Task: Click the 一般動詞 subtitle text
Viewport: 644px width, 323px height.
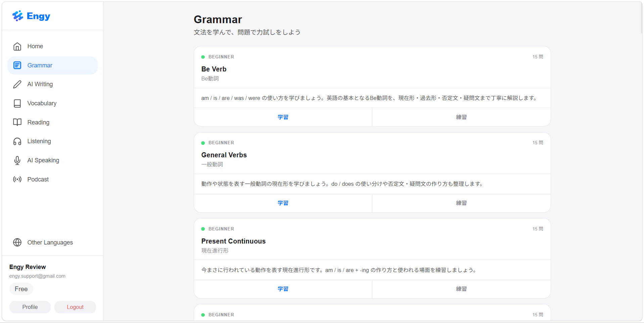Action: pyautogui.click(x=212, y=164)
